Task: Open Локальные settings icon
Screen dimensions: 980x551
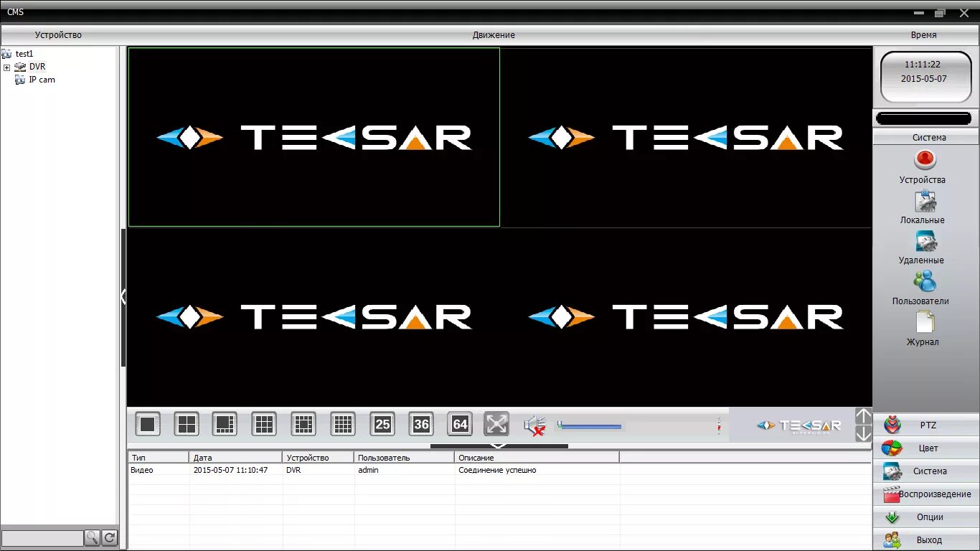Action: (x=925, y=201)
